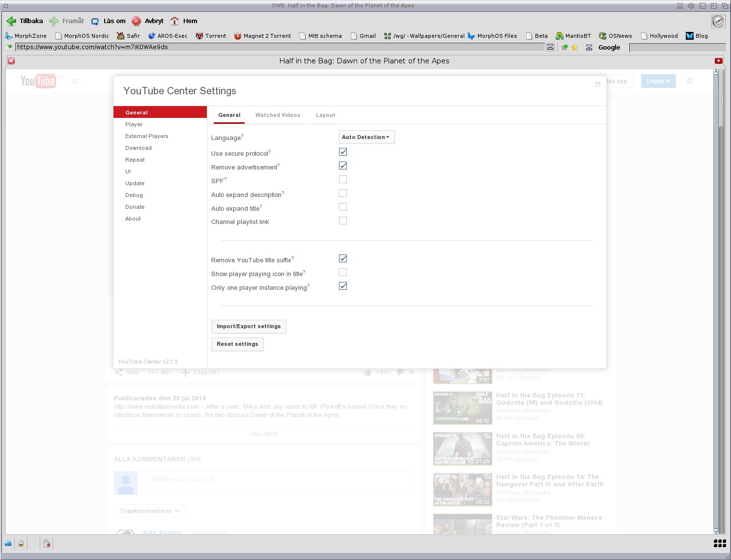Toggle Only one player instance playing
The height and width of the screenshot is (560, 731).
click(x=343, y=286)
